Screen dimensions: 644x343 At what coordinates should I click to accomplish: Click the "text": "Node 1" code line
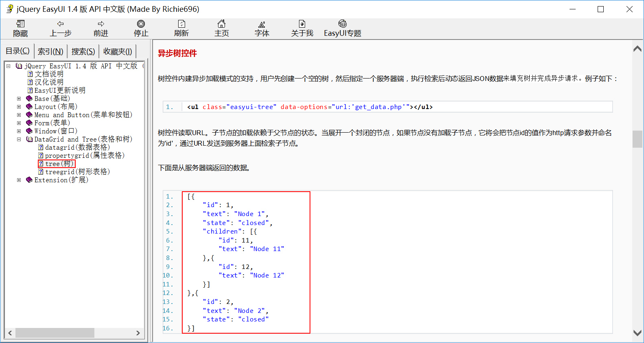pos(236,214)
